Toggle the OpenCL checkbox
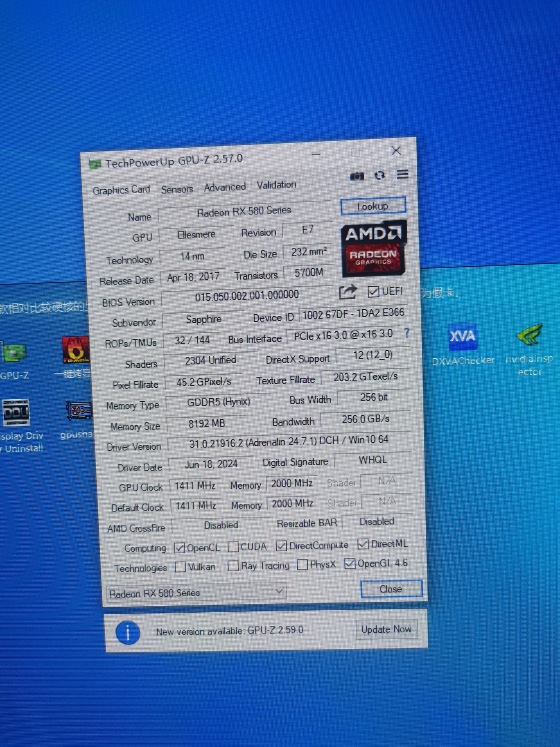Screen dimensions: 560x747 179,548
